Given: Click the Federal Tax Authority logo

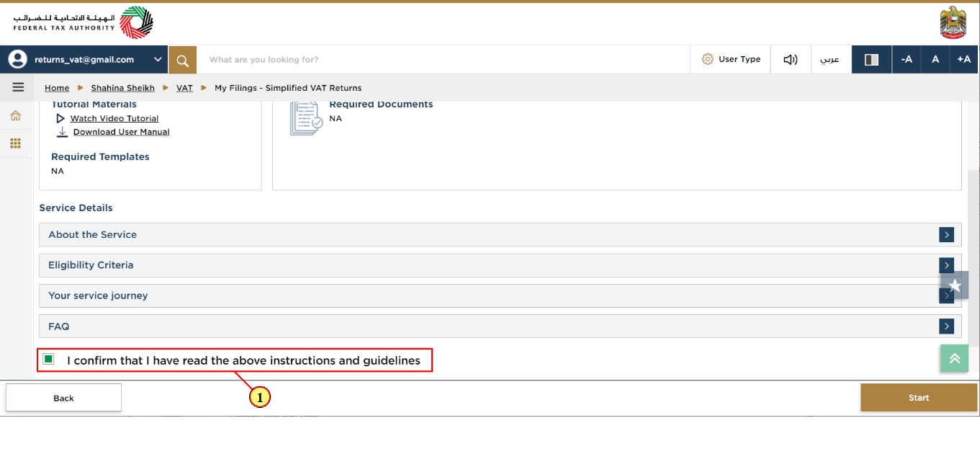Looking at the screenshot, I should [83, 22].
